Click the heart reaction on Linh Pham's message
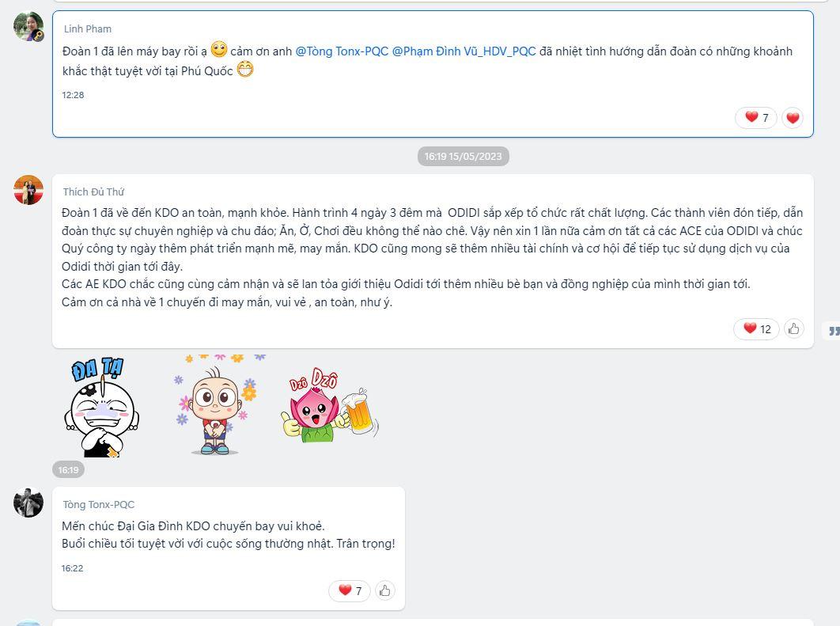 coord(793,117)
